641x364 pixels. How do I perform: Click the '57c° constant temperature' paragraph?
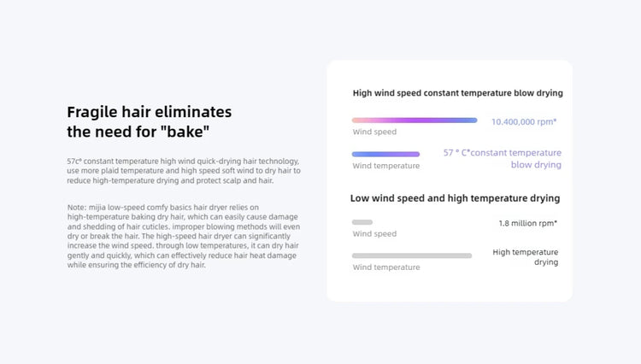tap(184, 171)
